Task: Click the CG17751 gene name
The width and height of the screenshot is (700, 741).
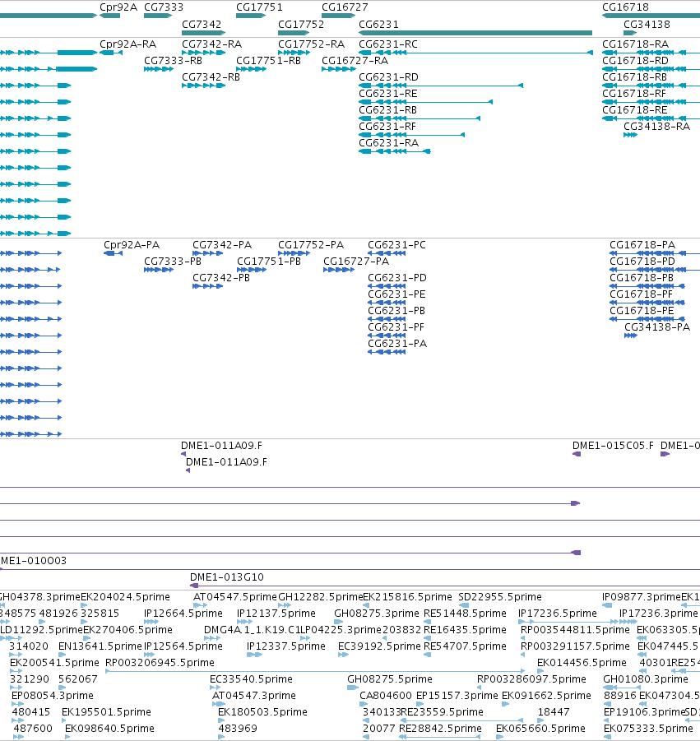Action: (x=259, y=7)
